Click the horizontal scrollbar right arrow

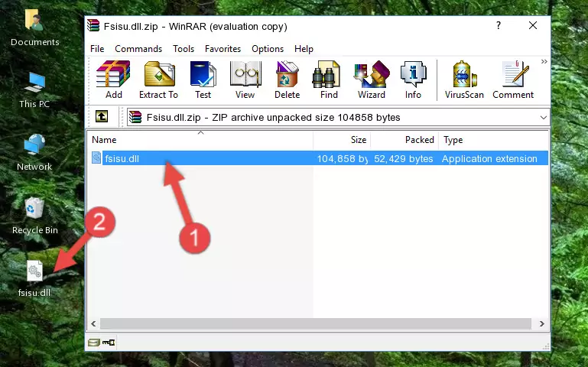[542, 323]
